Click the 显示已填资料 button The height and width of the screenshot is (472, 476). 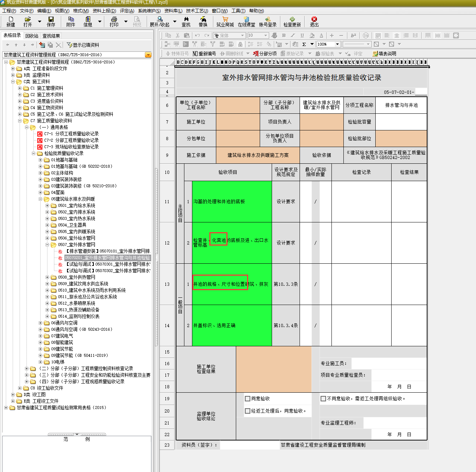83,45
